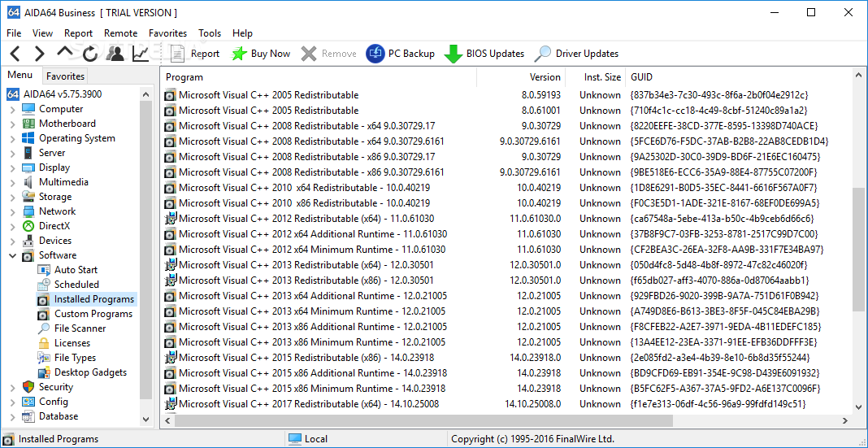Image resolution: width=868 pixels, height=448 pixels.
Task: Select the Devices icon in the tree
Action: [x=28, y=241]
